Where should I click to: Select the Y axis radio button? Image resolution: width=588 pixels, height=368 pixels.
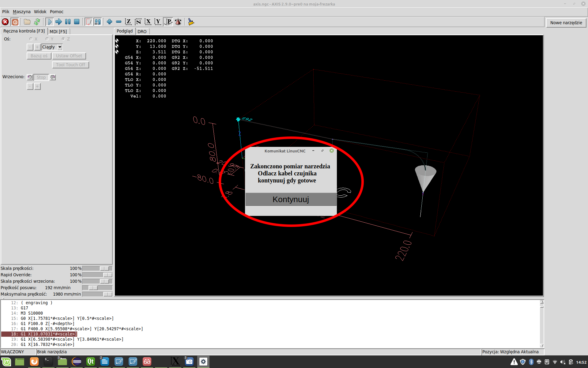point(47,39)
